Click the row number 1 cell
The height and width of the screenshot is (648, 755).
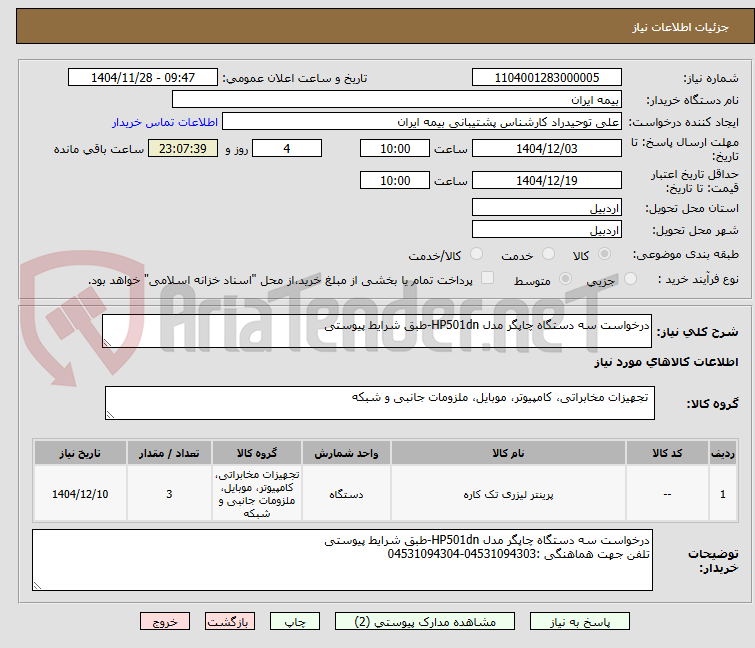(723, 494)
